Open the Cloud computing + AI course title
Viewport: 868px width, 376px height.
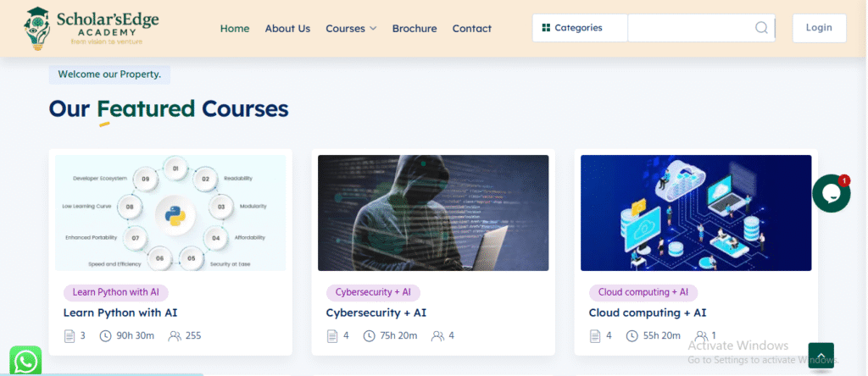pyautogui.click(x=647, y=312)
